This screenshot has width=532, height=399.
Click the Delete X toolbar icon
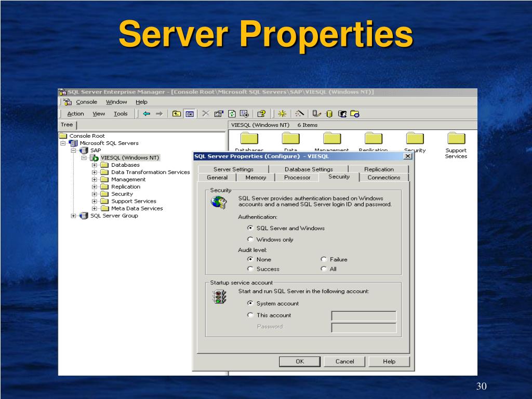click(x=206, y=113)
